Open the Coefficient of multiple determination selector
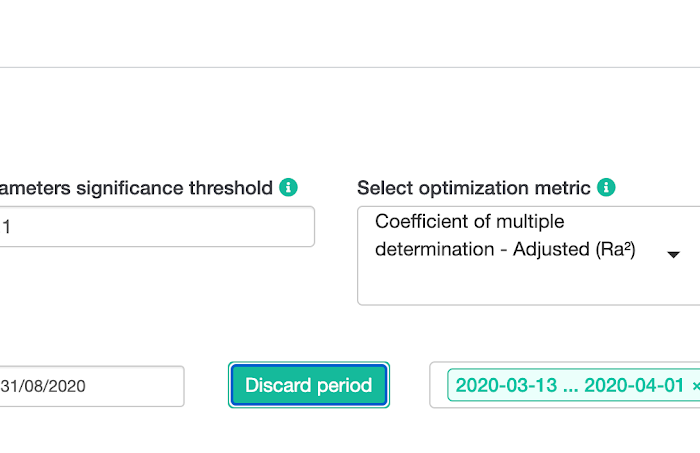 point(529,256)
